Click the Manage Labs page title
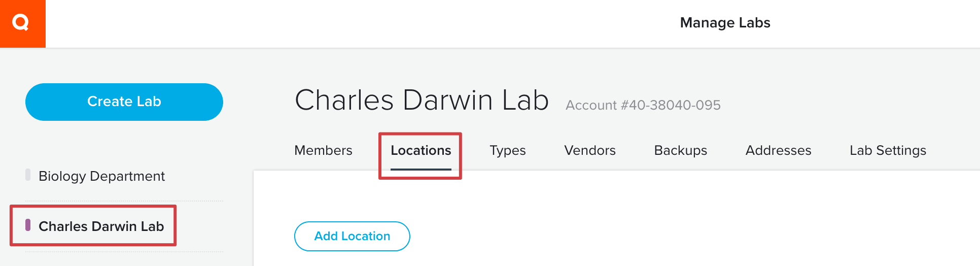Screen dimensions: 980x266 (x=725, y=23)
